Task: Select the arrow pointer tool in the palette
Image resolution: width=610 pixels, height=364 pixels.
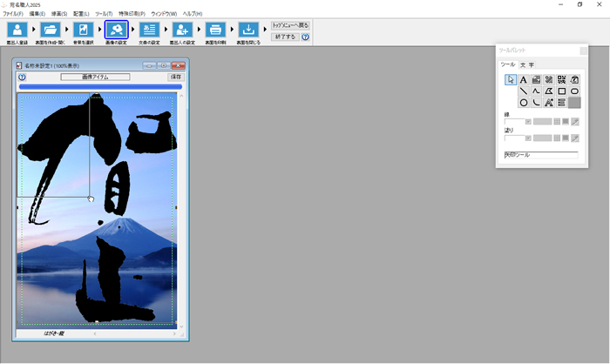Action: [511, 80]
